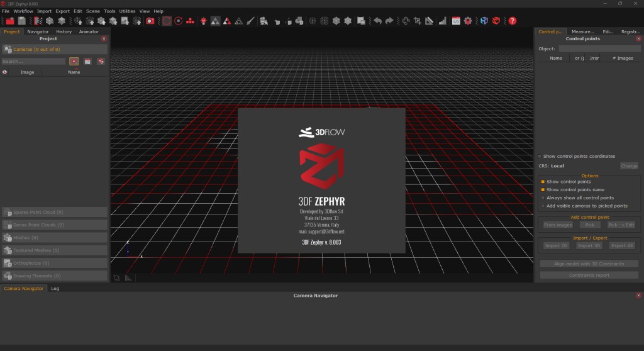Click the Undo arrow

click(x=377, y=21)
